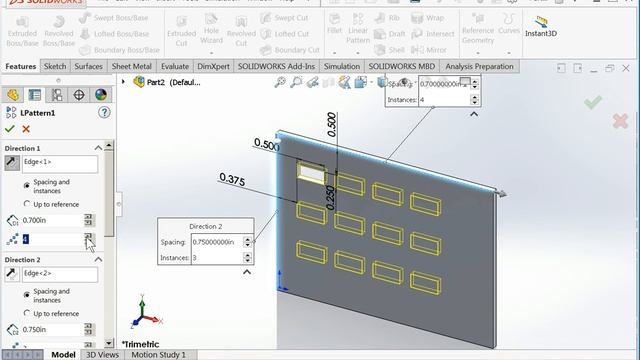The height and width of the screenshot is (360, 640).
Task: Open the FeatureManager design tree tab
Action: pyautogui.click(x=13, y=95)
